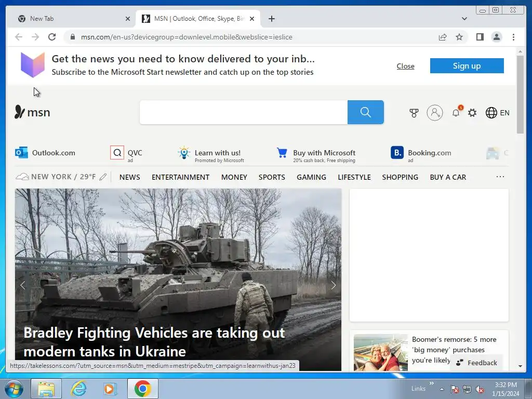Click the blue search magnifier button
The width and height of the screenshot is (532, 399).
click(365, 112)
